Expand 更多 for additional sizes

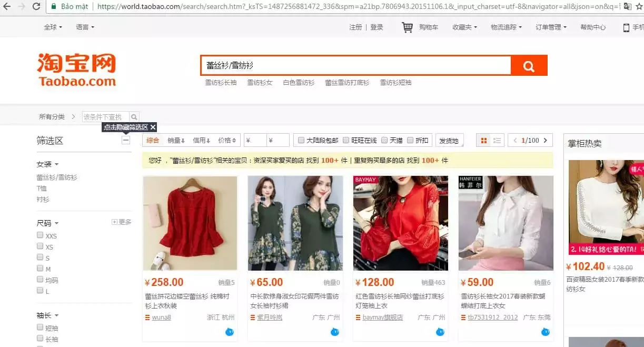pos(122,222)
